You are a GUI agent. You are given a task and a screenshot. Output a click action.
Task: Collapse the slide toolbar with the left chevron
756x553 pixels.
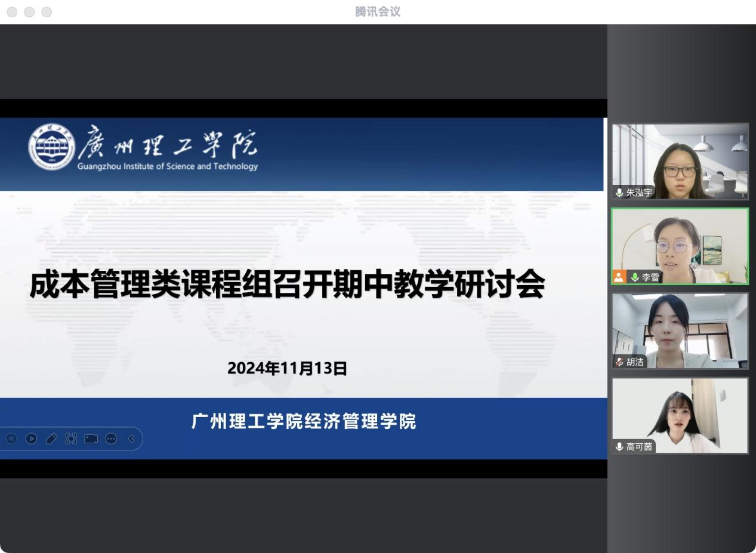click(131, 439)
